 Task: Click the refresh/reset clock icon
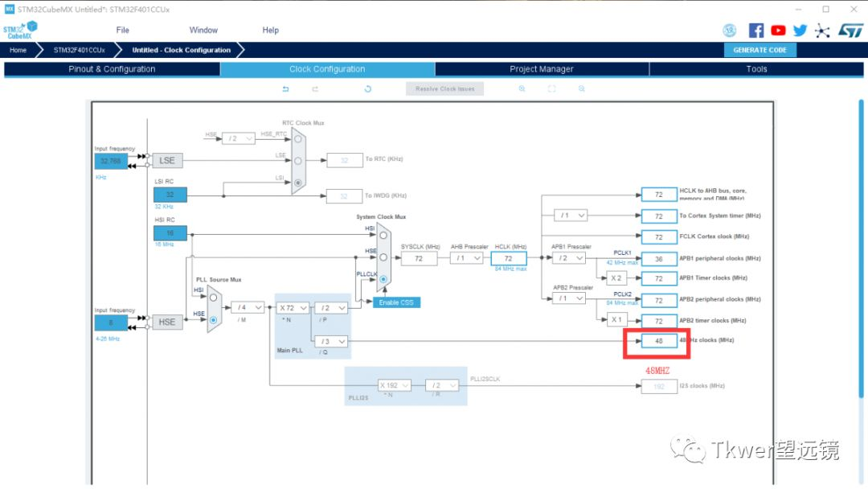pos(367,88)
